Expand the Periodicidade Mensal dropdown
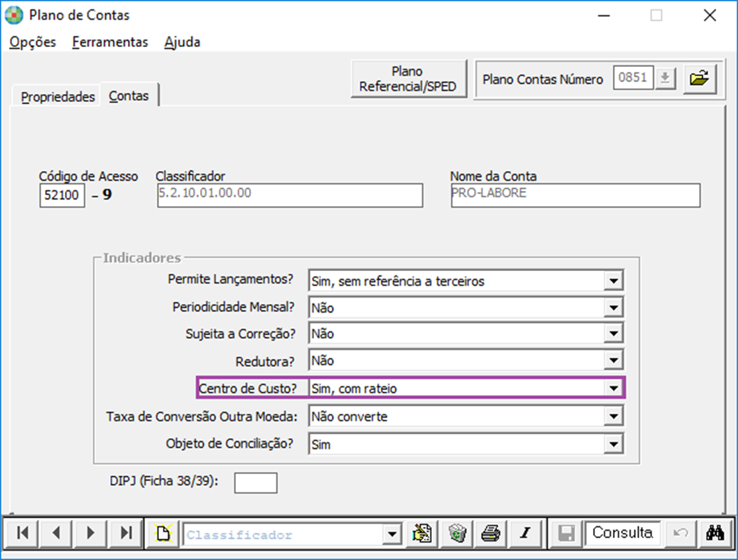Image resolution: width=738 pixels, height=560 pixels. pos(613,308)
